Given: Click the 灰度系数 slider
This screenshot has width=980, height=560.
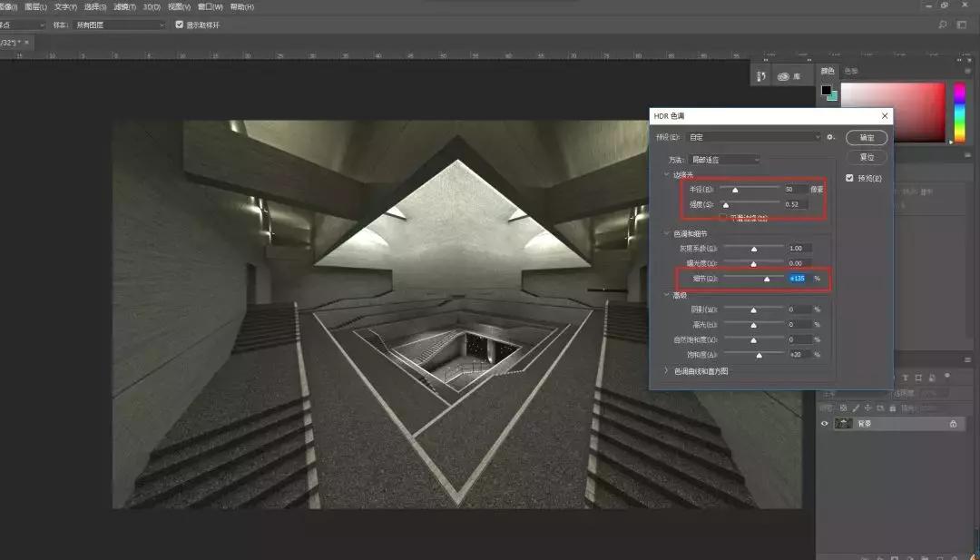Looking at the screenshot, I should (x=754, y=248).
